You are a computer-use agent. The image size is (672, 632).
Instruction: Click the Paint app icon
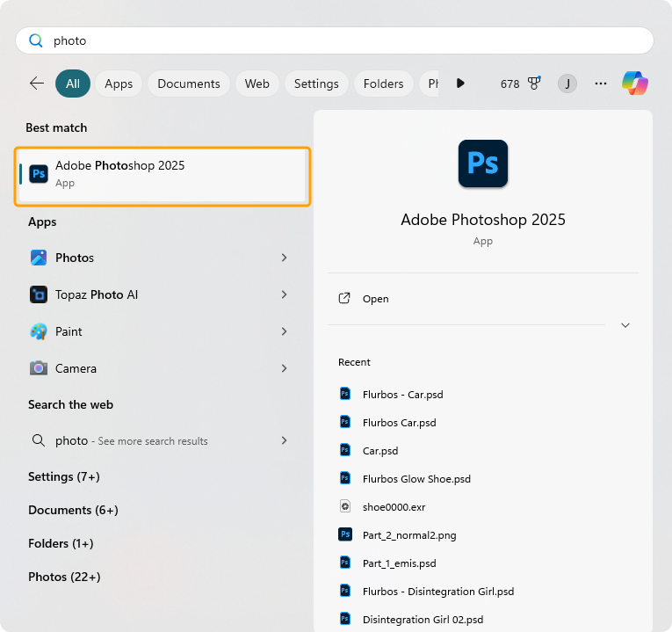click(x=39, y=331)
